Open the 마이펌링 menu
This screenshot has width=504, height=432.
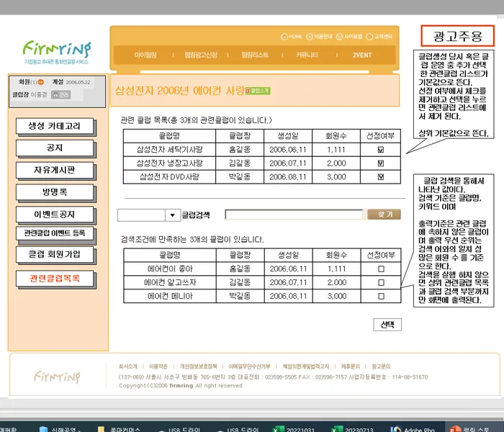[145, 55]
